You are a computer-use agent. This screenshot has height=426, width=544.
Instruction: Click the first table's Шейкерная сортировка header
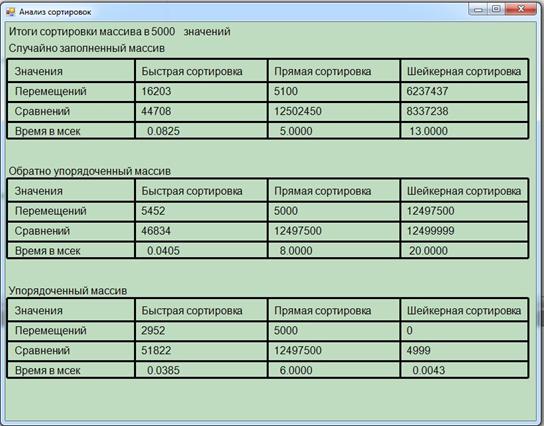coord(464,71)
